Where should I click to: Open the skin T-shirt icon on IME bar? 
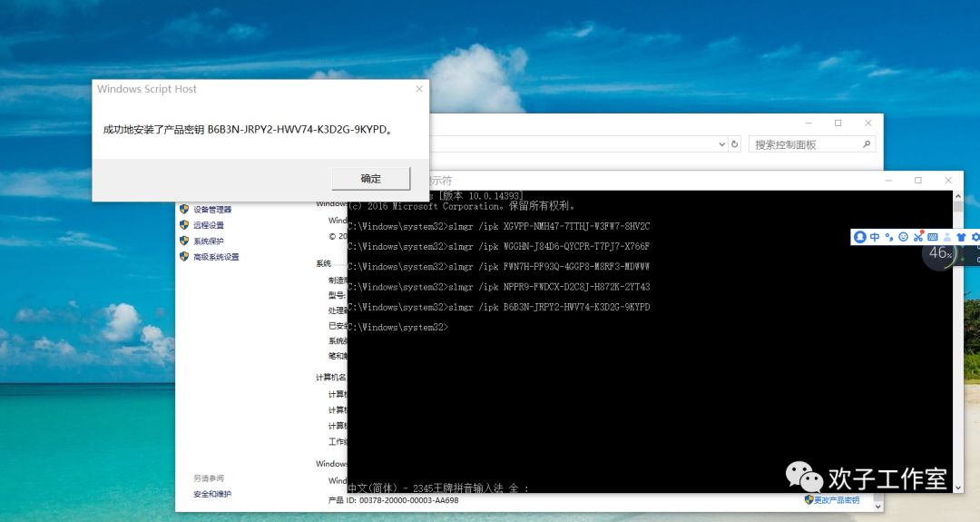pyautogui.click(x=961, y=237)
